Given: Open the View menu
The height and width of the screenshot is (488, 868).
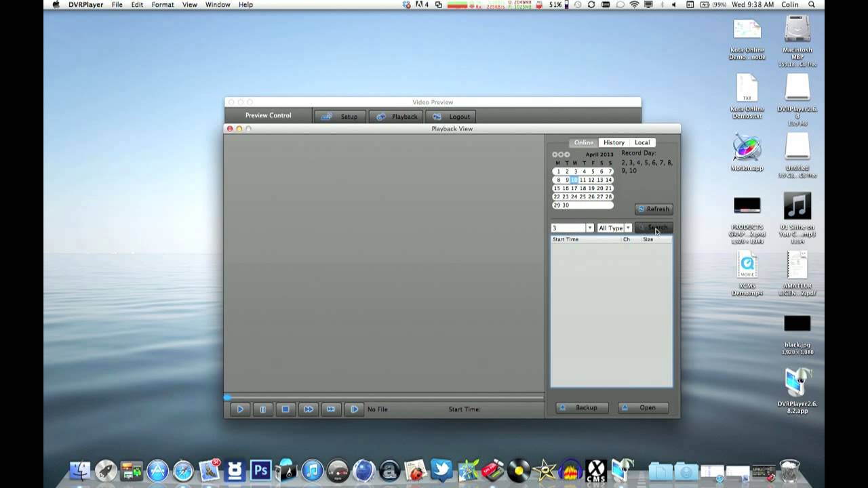Looking at the screenshot, I should [190, 5].
